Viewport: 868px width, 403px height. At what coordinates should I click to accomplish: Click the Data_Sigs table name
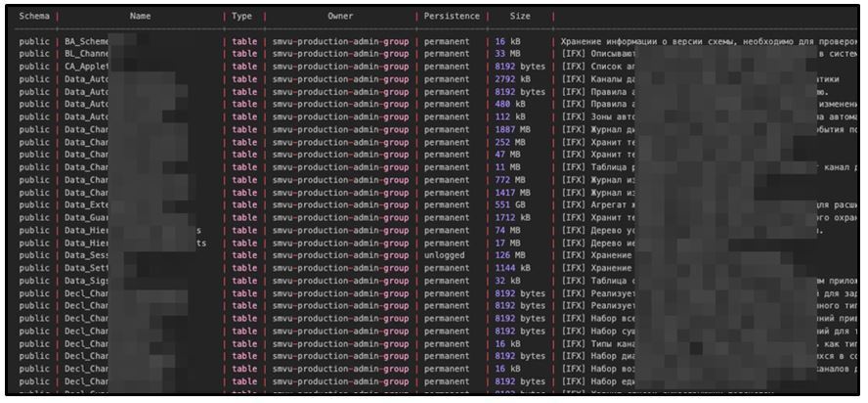coord(87,282)
